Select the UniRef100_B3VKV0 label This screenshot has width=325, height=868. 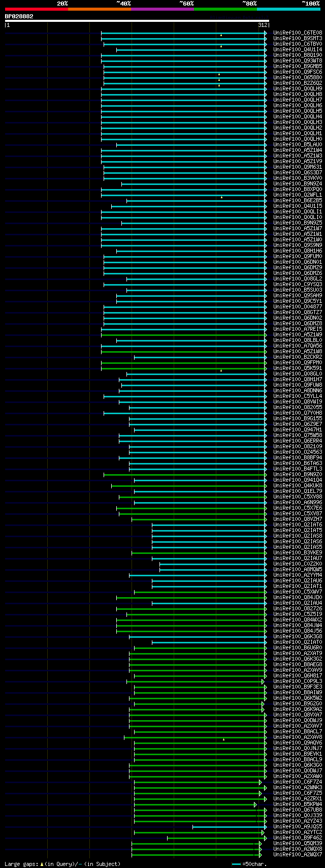(298, 178)
